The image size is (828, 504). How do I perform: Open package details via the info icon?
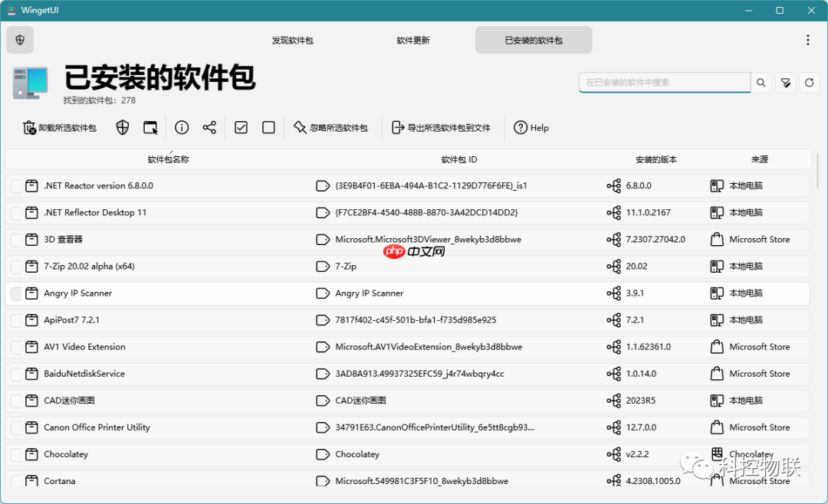point(182,127)
